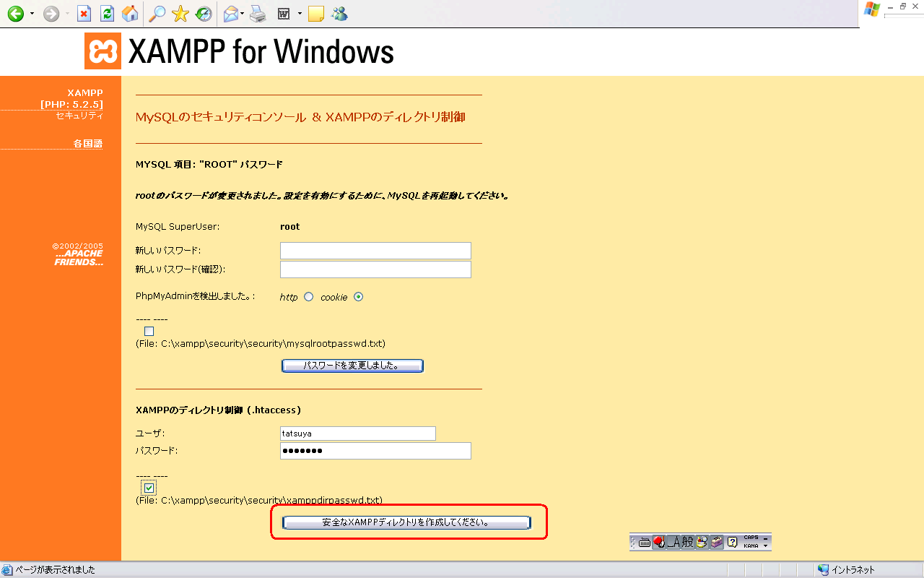The width and height of the screenshot is (924, 578).
Task: Open the IME tools toolbox icon
Action: point(716,542)
